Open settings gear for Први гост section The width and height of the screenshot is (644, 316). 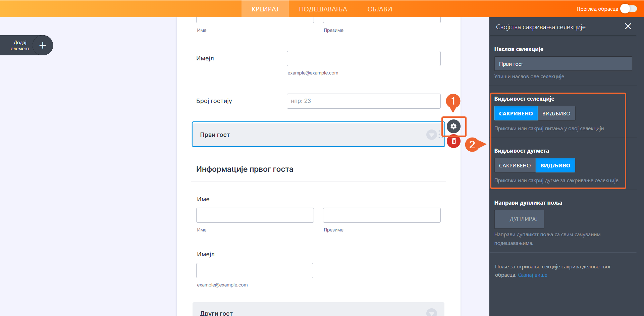click(453, 126)
